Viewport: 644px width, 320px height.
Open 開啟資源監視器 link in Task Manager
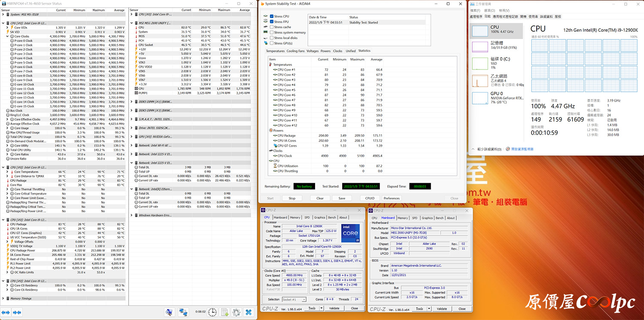click(x=522, y=149)
